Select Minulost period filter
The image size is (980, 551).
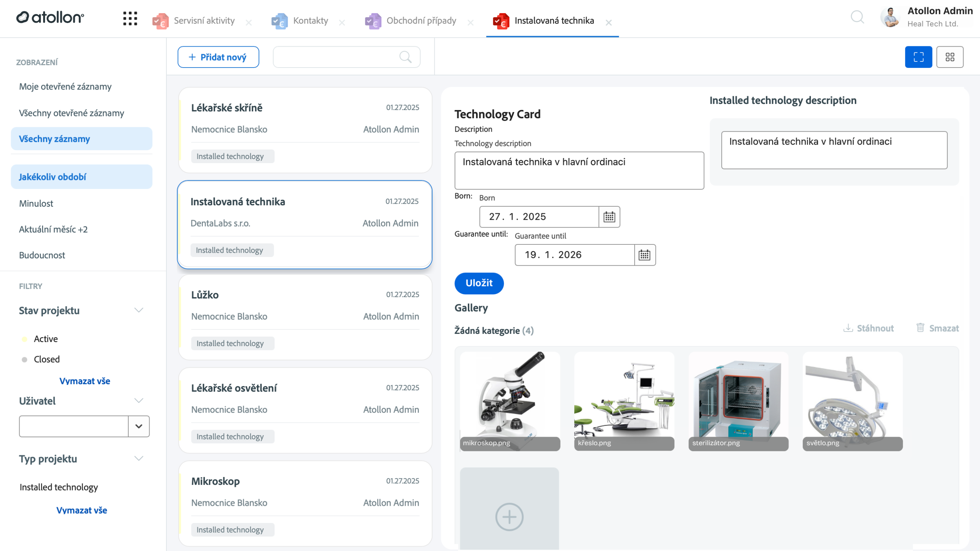(x=36, y=203)
